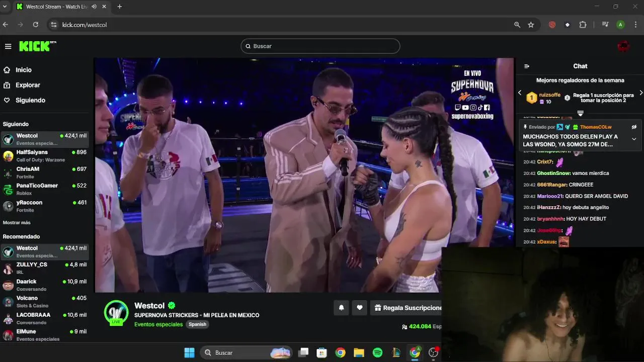Click top gifter ruizsoffe
644x362 pixels.
coord(549,95)
